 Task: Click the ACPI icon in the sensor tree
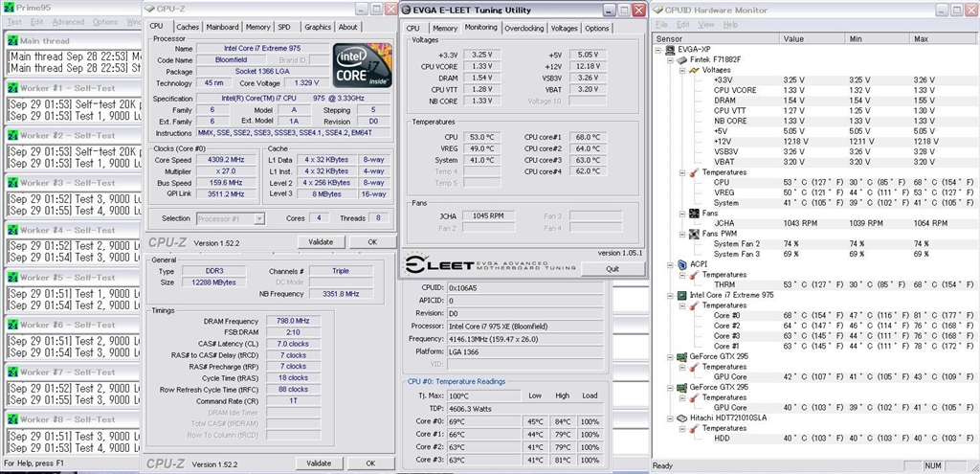point(682,264)
